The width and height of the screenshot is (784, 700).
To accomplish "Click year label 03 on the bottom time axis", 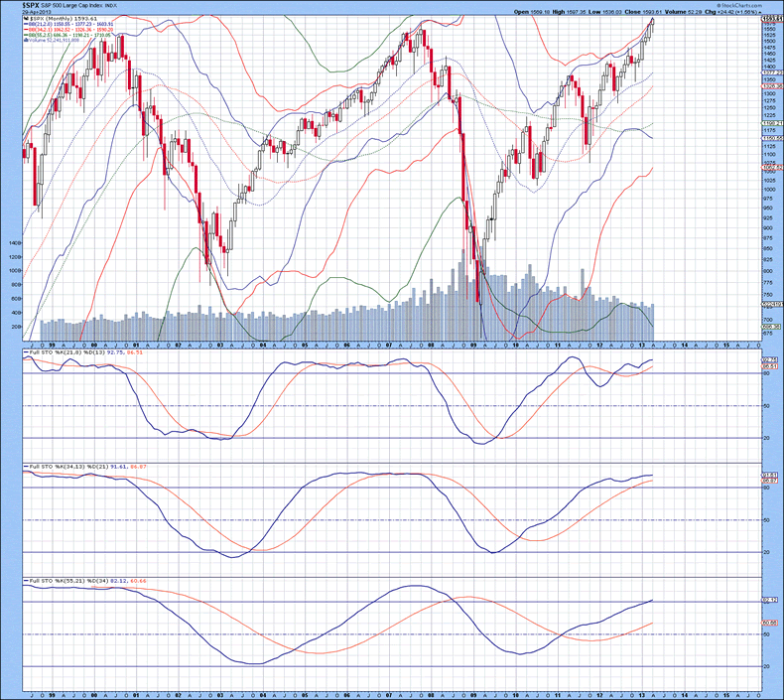I will [221, 696].
